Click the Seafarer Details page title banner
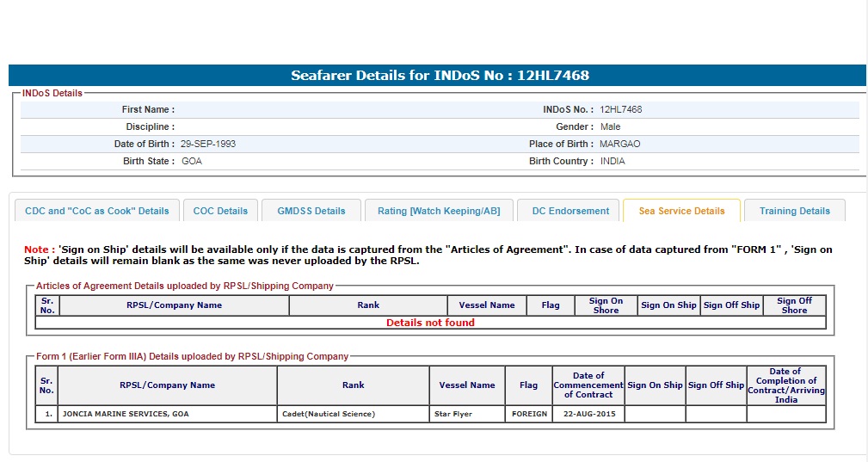 [440, 76]
